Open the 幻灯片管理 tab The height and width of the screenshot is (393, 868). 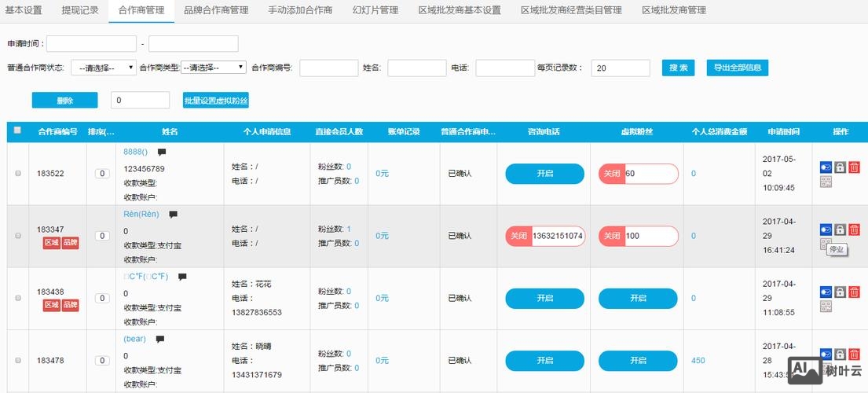pos(375,10)
